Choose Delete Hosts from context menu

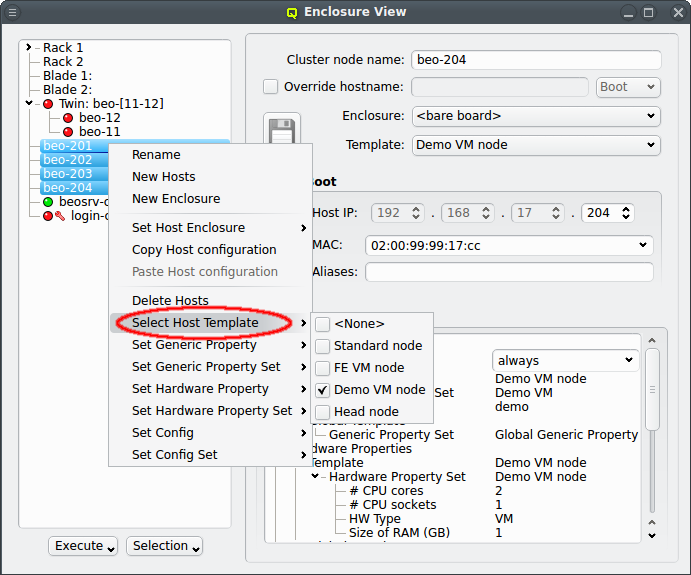(170, 301)
